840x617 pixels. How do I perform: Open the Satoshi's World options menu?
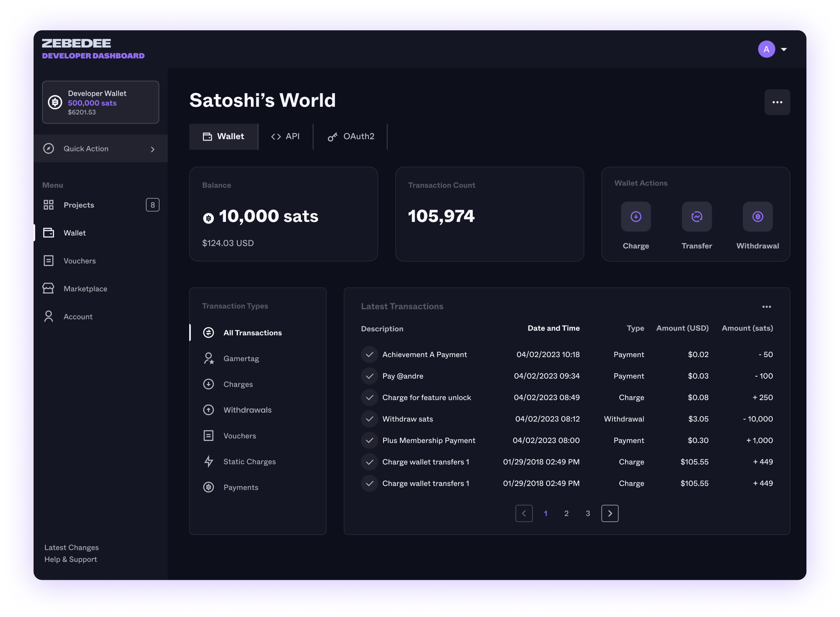pyautogui.click(x=777, y=102)
